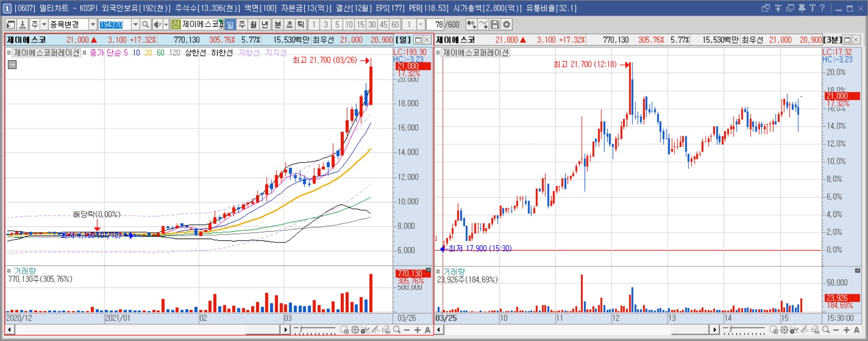Switch the chart period to 초 seconds
Screen dimensions: 868x341
click(289, 24)
